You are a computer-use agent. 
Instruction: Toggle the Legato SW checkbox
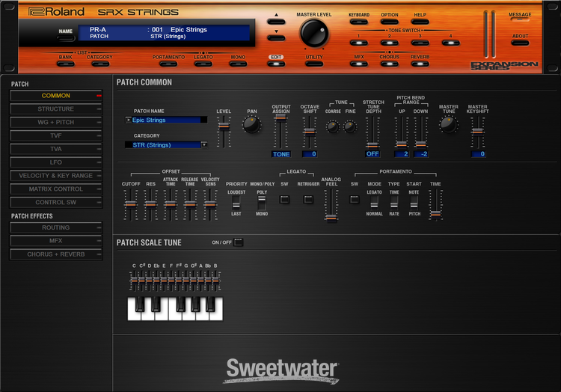(x=284, y=199)
